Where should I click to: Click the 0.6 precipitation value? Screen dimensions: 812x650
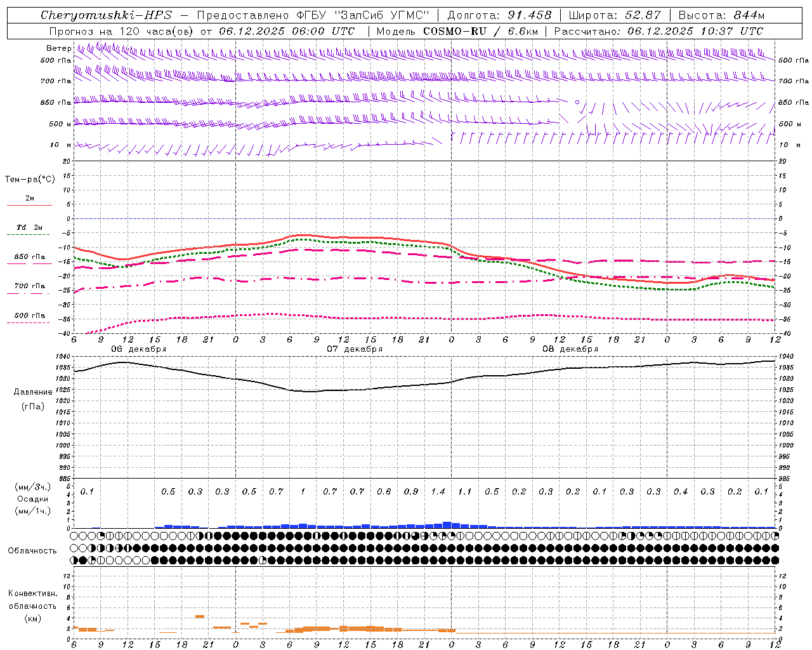[384, 491]
